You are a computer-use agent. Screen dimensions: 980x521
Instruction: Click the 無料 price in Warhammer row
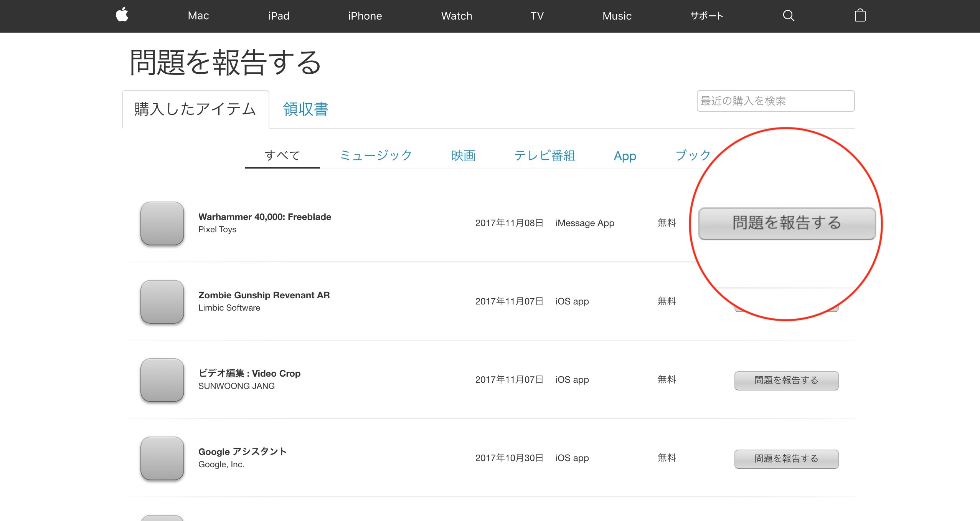[x=667, y=223]
